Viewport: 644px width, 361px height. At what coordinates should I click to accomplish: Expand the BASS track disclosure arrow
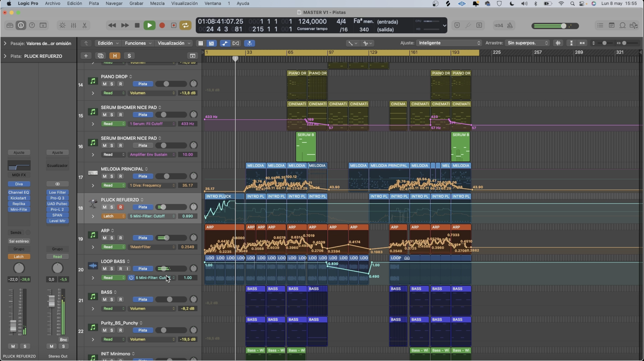click(93, 308)
